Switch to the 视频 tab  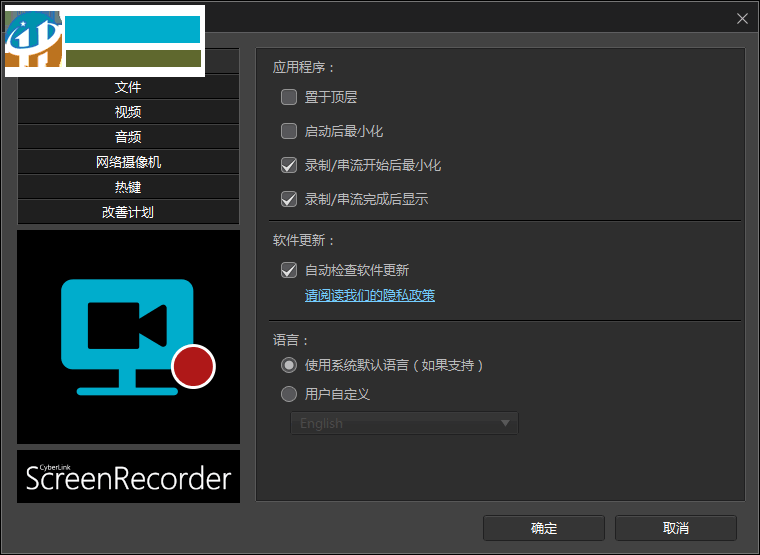[128, 112]
